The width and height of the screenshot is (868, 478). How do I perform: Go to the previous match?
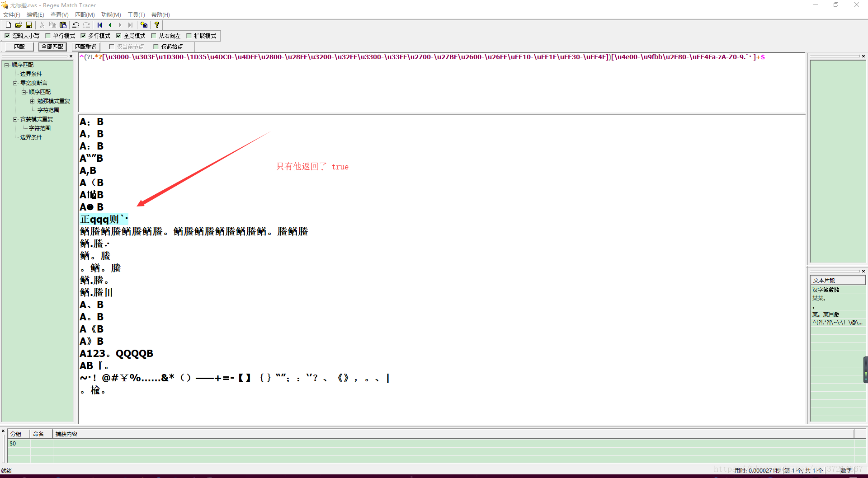pos(110,25)
